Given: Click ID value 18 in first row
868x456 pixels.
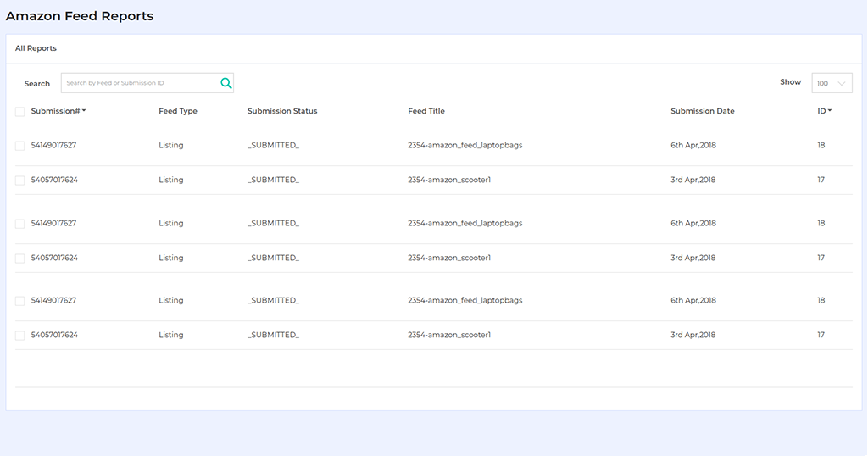Looking at the screenshot, I should (x=821, y=145).
